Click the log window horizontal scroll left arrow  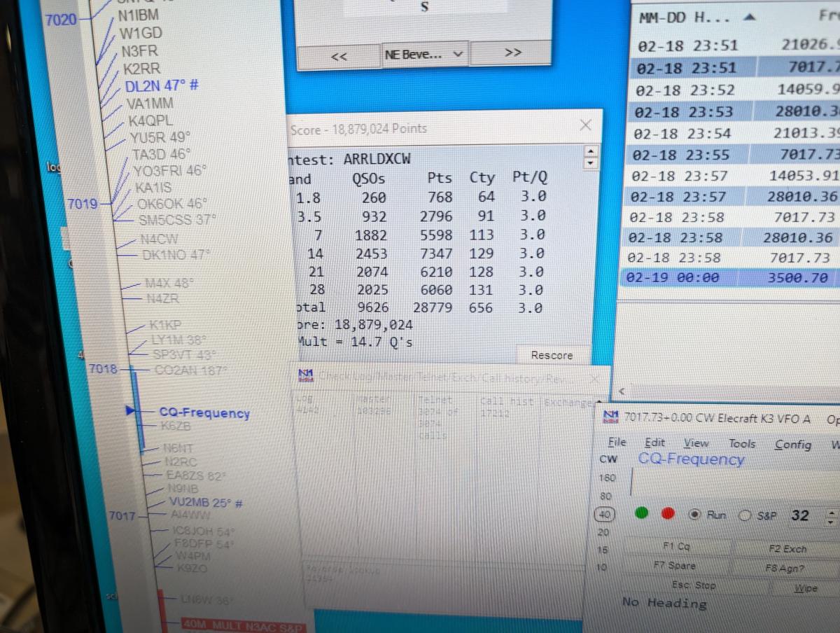[623, 392]
